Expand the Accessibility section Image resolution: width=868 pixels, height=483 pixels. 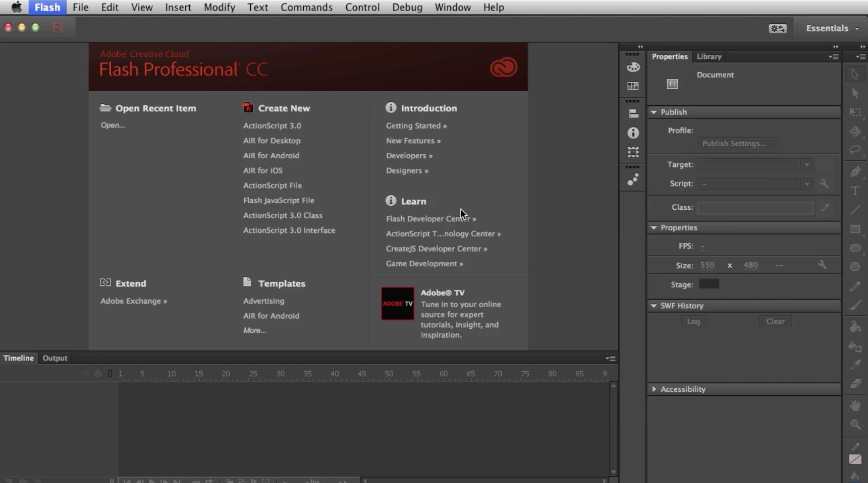coord(654,389)
